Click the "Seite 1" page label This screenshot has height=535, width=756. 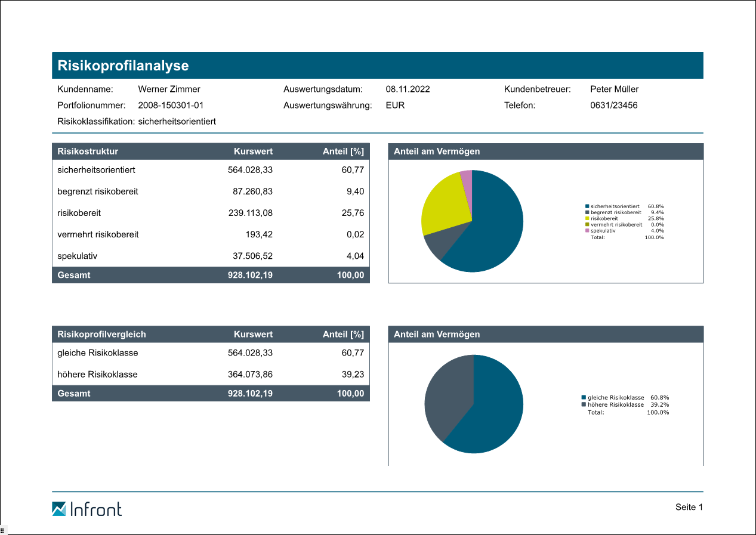[689, 508]
